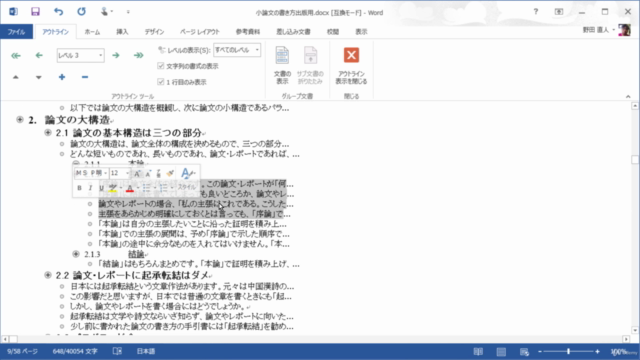Grow font size in mini toolbar
Viewport: 640px width, 360px height.
138,173
